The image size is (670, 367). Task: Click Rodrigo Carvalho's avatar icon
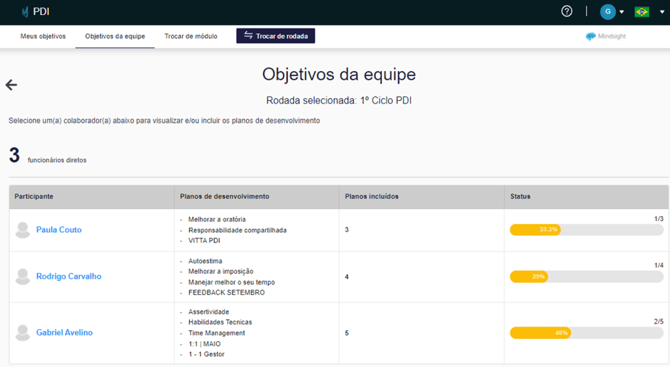(23, 276)
